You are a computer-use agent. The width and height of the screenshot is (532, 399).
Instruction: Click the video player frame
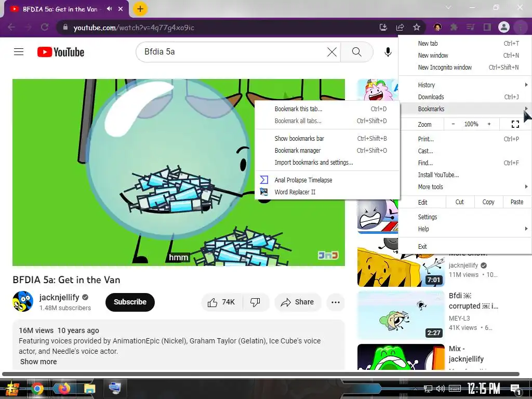pos(179,172)
